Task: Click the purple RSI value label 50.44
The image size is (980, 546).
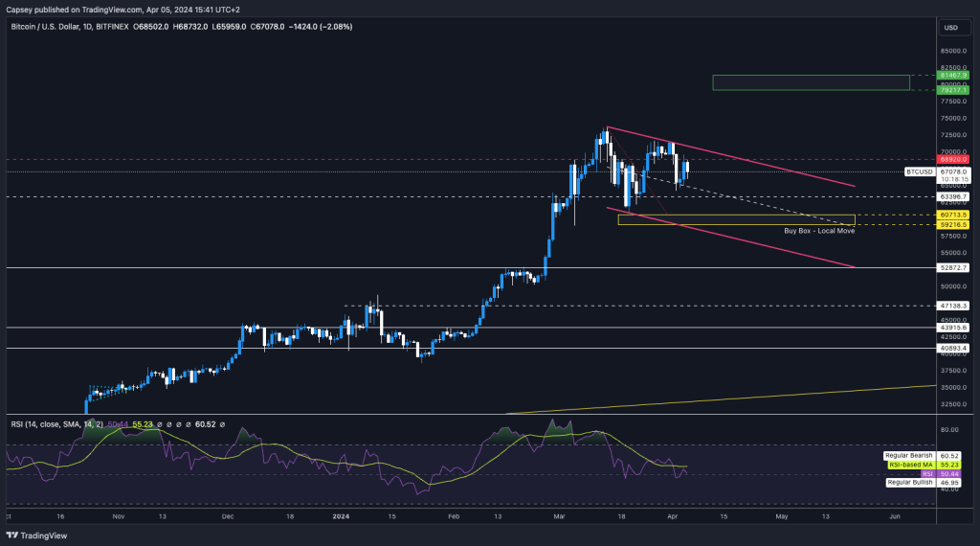Action: click(x=949, y=474)
